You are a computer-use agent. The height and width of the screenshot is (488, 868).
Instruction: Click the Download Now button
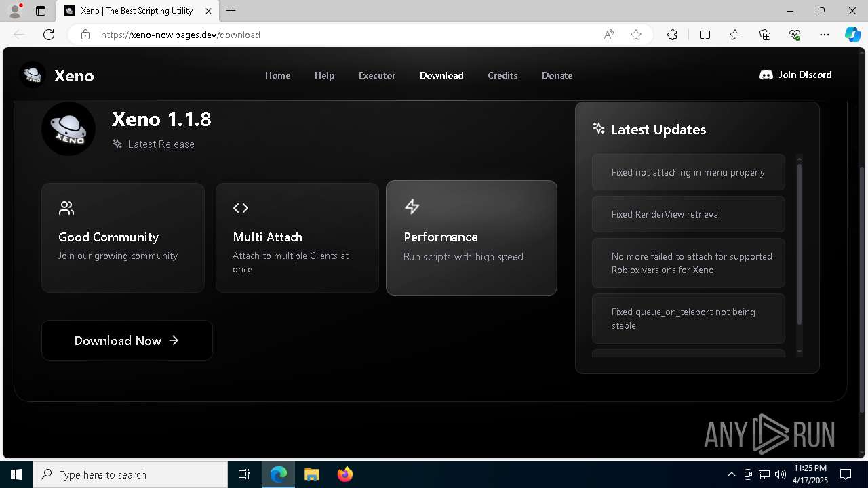(x=127, y=340)
